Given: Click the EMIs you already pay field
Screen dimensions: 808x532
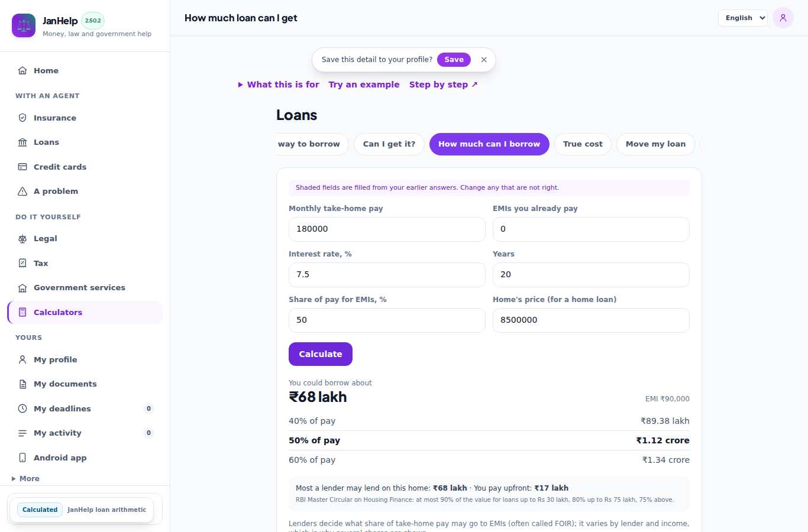Looking at the screenshot, I should [591, 229].
